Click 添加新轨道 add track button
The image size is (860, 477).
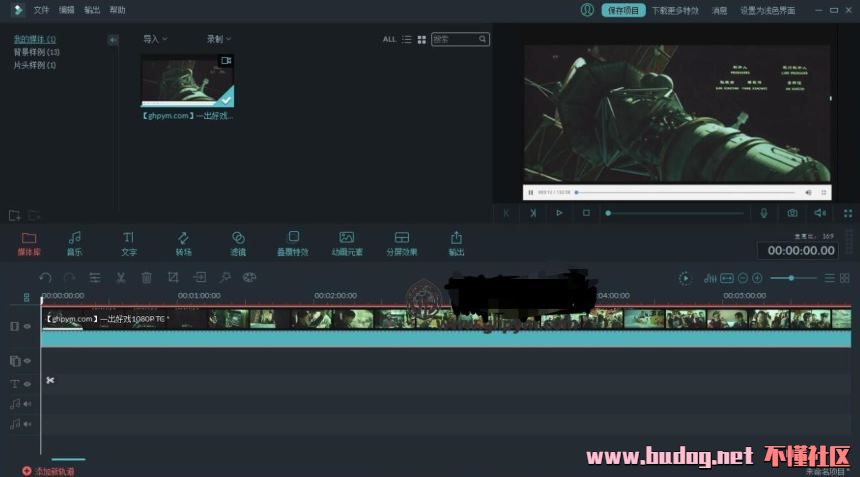48,471
